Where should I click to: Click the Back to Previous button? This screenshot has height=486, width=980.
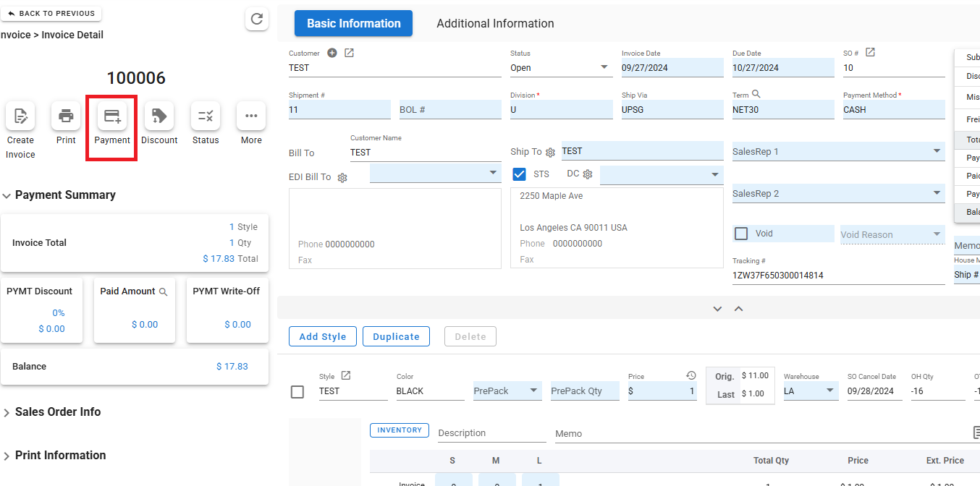[51, 13]
